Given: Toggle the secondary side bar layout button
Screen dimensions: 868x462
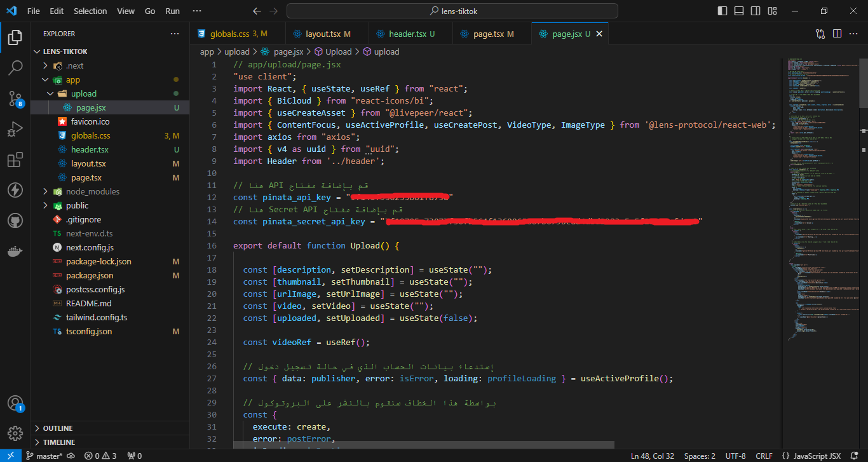Looking at the screenshot, I should pos(755,11).
